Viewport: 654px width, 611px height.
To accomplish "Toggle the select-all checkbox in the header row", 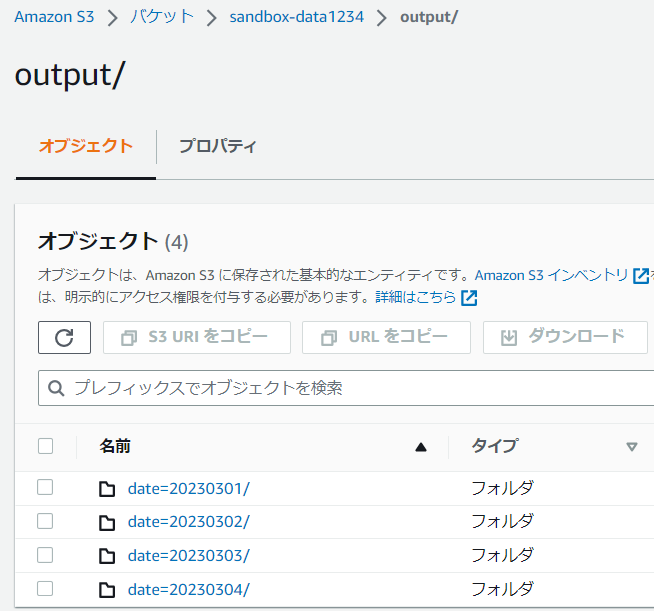I will click(45, 446).
